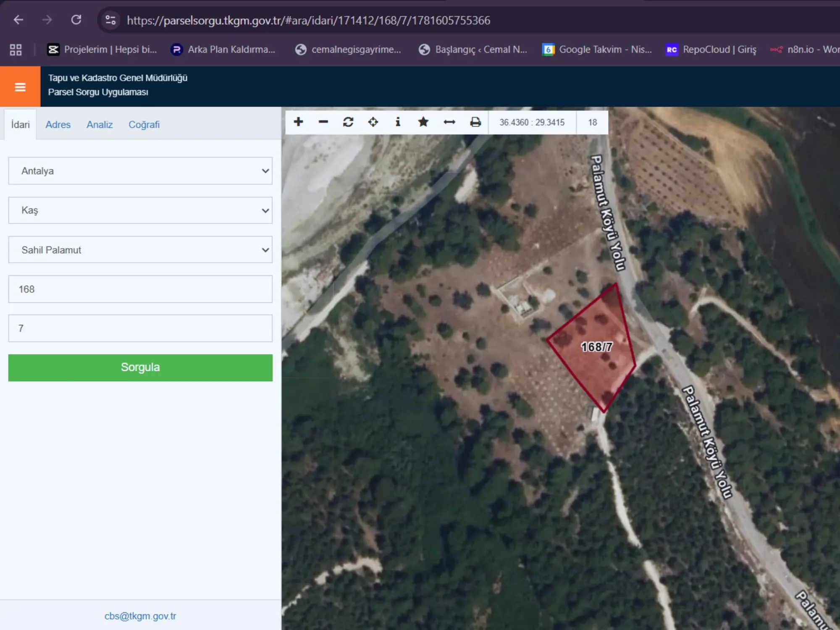The width and height of the screenshot is (840, 630).
Task: Select the measure distance arrow tool
Action: [x=449, y=122]
